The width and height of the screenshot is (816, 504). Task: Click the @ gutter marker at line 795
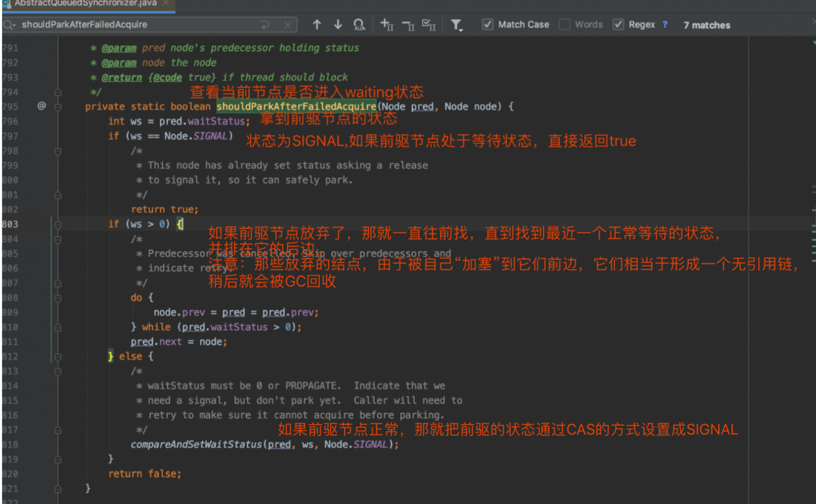pos(41,106)
